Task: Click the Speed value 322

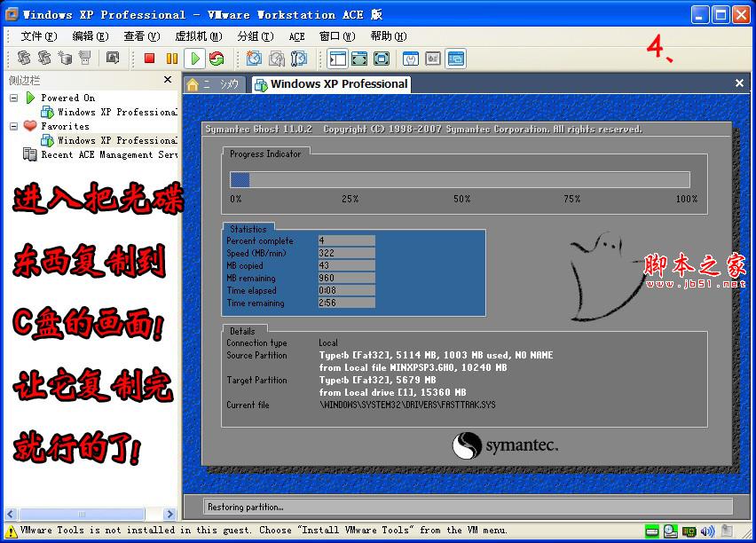Action: [346, 253]
